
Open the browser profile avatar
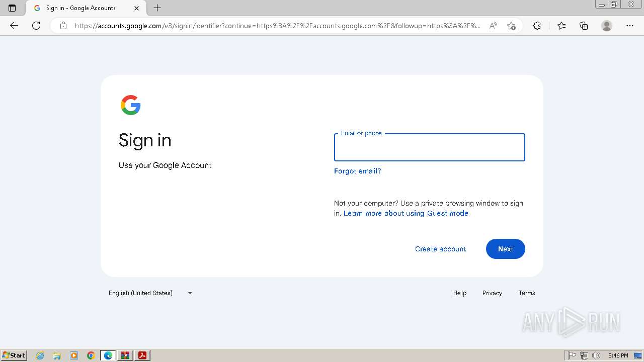coord(607,26)
